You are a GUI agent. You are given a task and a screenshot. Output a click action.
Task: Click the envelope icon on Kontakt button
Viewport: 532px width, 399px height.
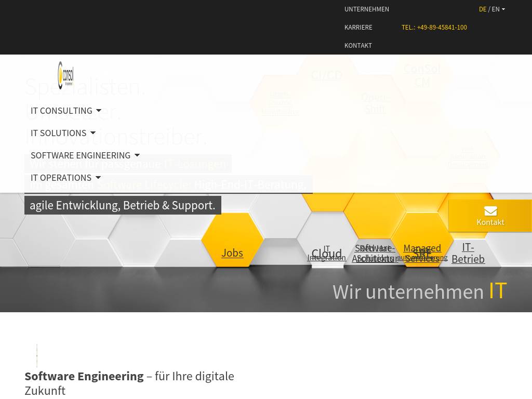tap(490, 211)
